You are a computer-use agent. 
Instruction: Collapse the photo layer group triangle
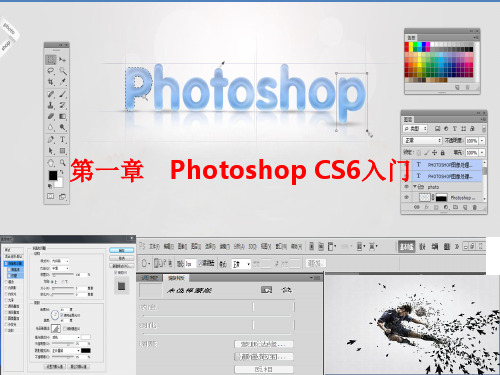[415, 186]
